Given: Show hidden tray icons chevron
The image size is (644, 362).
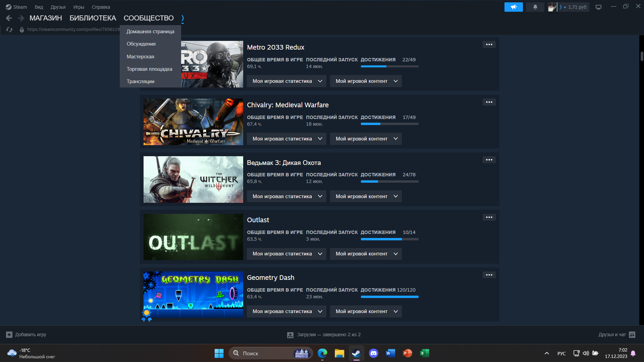Looking at the screenshot, I should (x=547, y=353).
